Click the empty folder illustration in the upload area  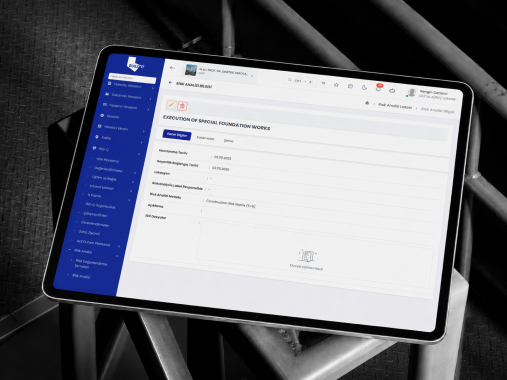(x=307, y=256)
